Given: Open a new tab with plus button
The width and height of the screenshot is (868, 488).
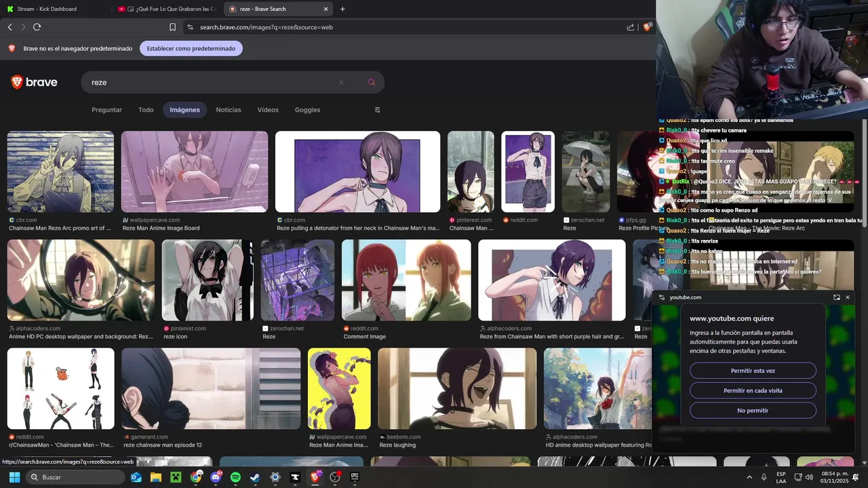Looking at the screenshot, I should [342, 9].
